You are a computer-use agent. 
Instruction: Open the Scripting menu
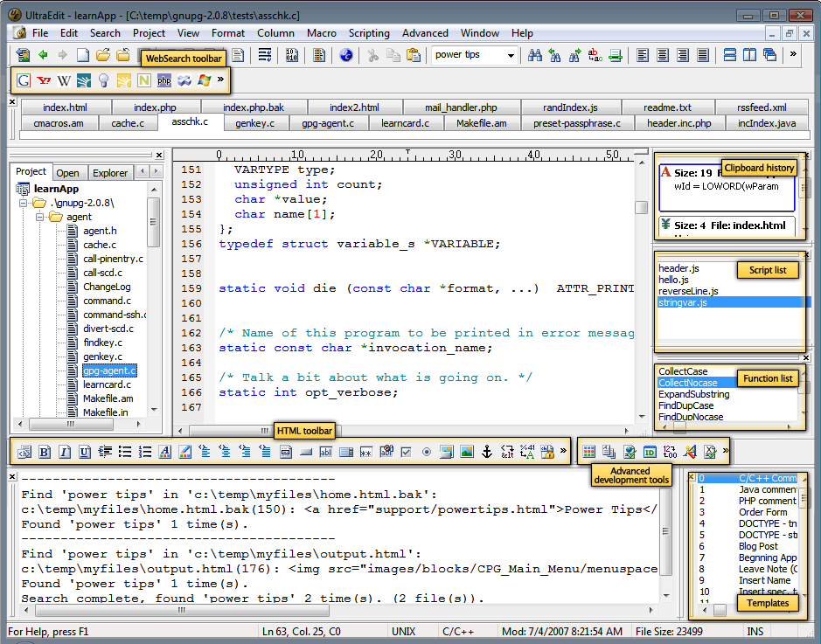click(x=369, y=33)
